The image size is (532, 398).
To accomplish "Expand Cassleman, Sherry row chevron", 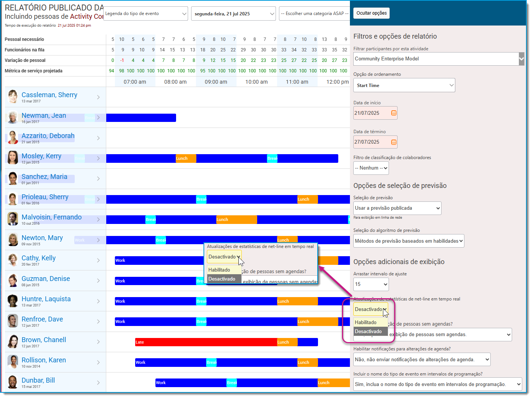I will 98,97.
